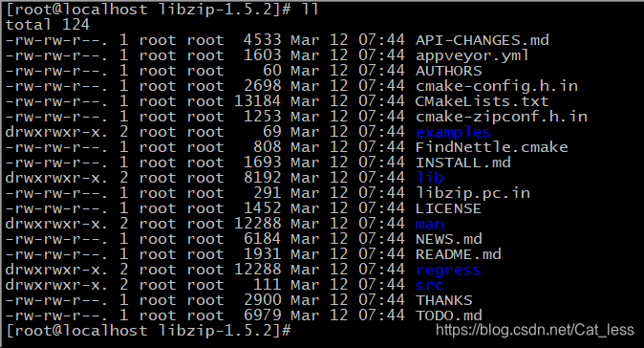This screenshot has height=348, width=644.
Task: Click the TODO.md file name
Action: (x=449, y=315)
